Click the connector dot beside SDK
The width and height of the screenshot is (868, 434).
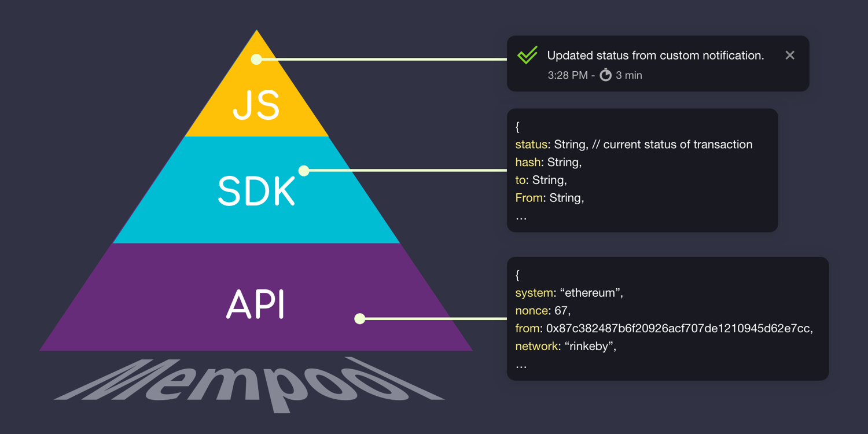coord(303,170)
